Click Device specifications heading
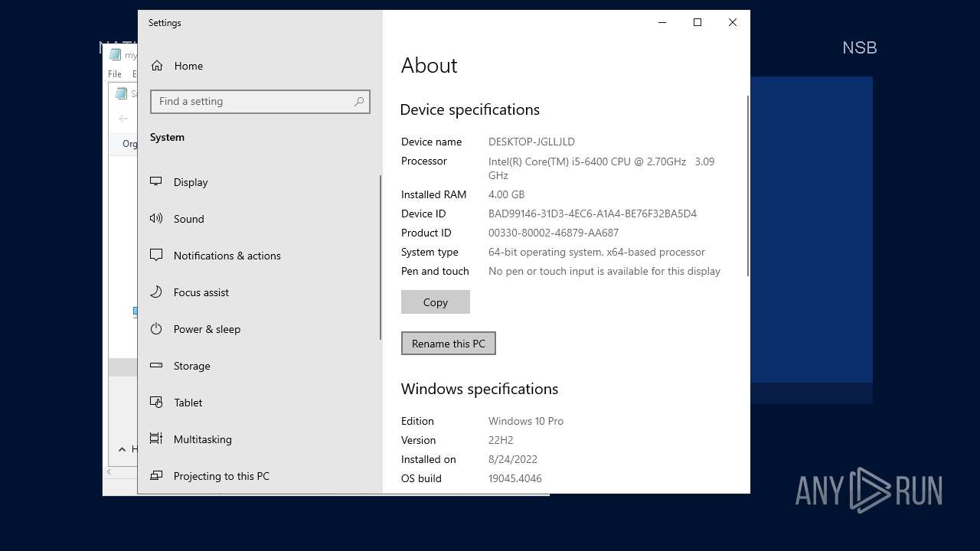This screenshot has width=980, height=551. (x=469, y=109)
